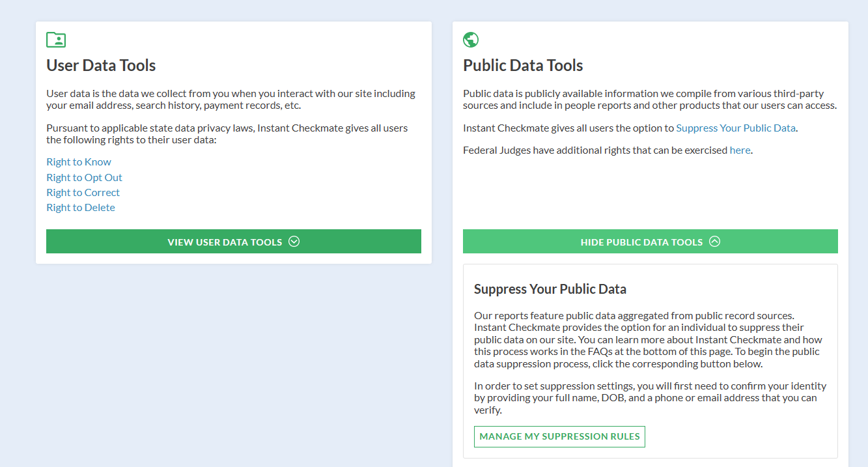Image resolution: width=868 pixels, height=467 pixels.
Task: Click the green globe icon
Action: coord(471,40)
